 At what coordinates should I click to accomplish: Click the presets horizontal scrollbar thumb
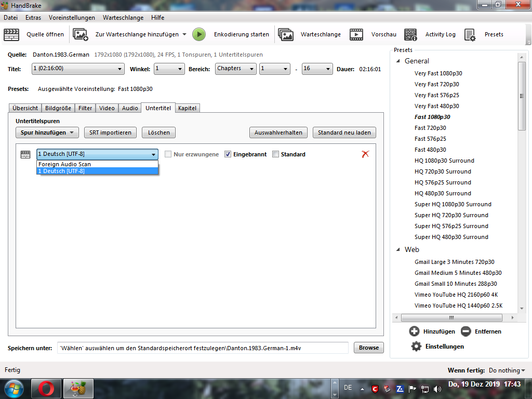[451, 317]
